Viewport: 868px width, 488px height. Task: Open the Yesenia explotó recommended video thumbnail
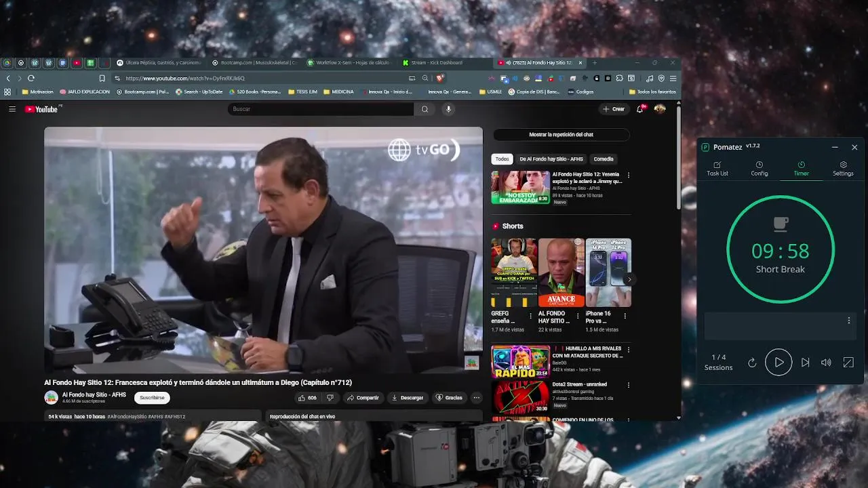click(x=520, y=187)
